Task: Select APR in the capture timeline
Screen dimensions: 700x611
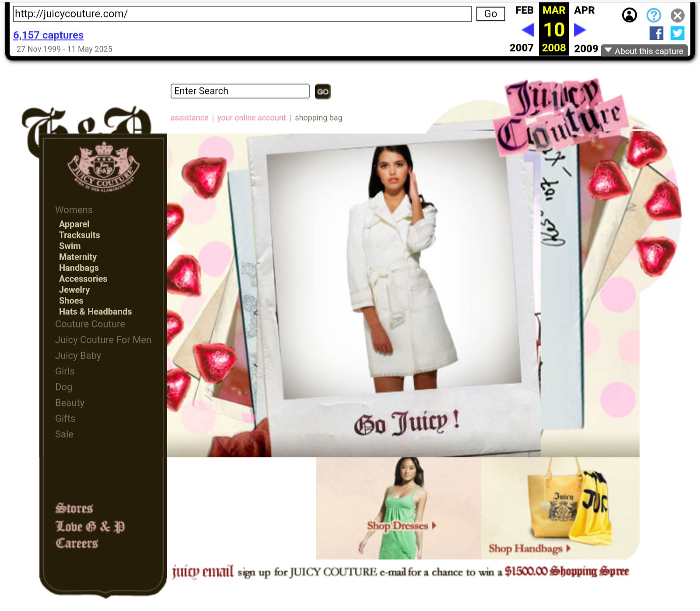Action: [x=584, y=10]
